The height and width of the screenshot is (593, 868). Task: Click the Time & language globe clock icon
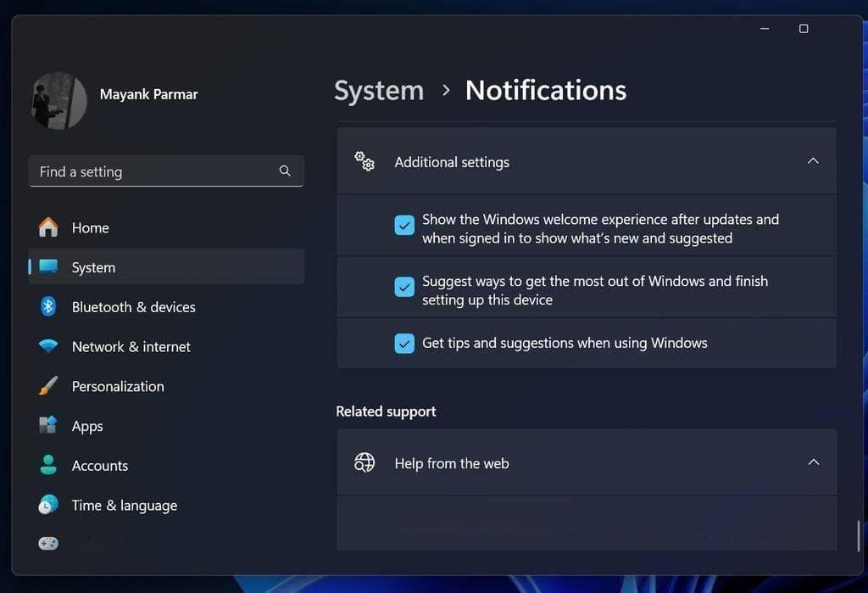point(48,505)
